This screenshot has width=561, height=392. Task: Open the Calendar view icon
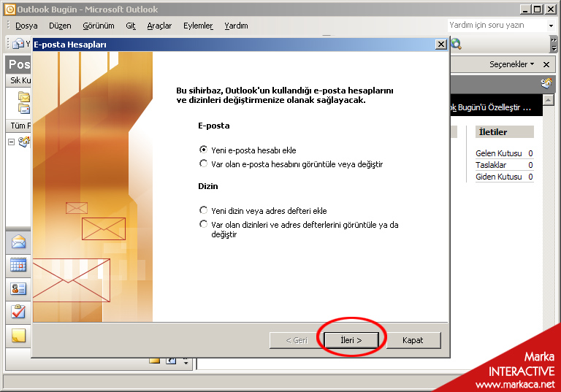pyautogui.click(x=18, y=265)
